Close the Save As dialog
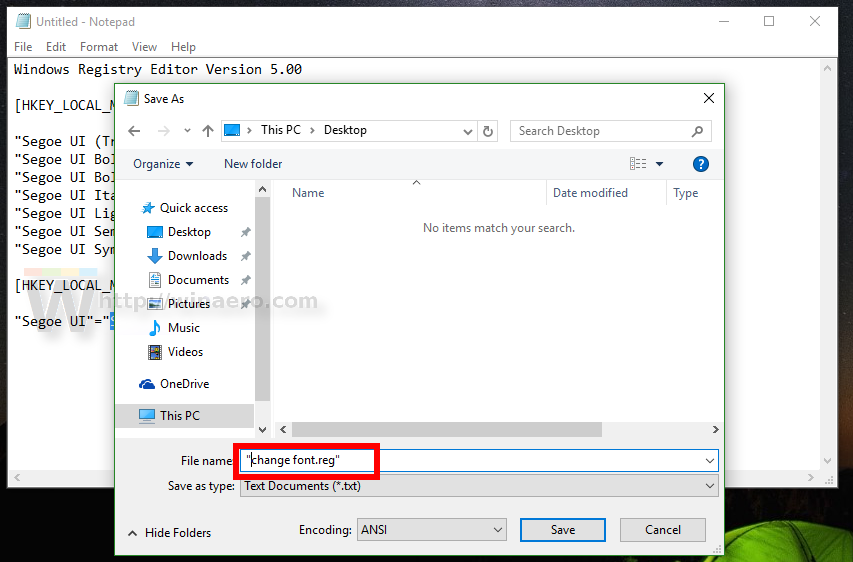 [708, 98]
